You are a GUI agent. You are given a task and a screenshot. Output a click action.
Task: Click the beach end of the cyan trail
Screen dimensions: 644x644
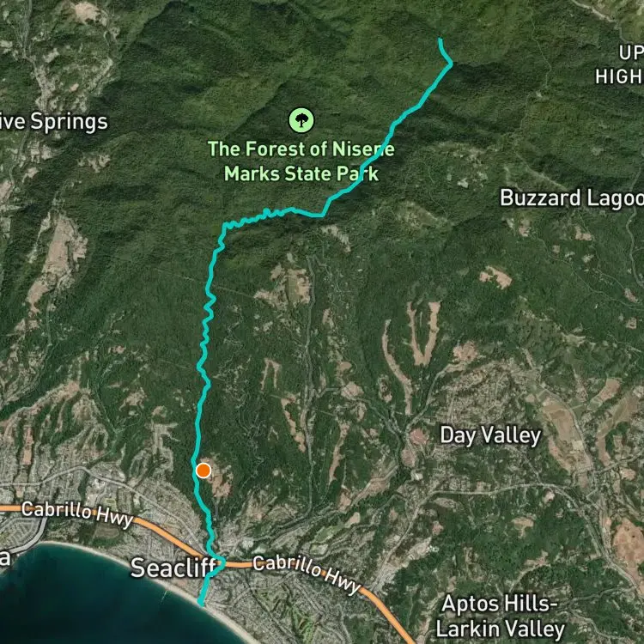(x=201, y=604)
